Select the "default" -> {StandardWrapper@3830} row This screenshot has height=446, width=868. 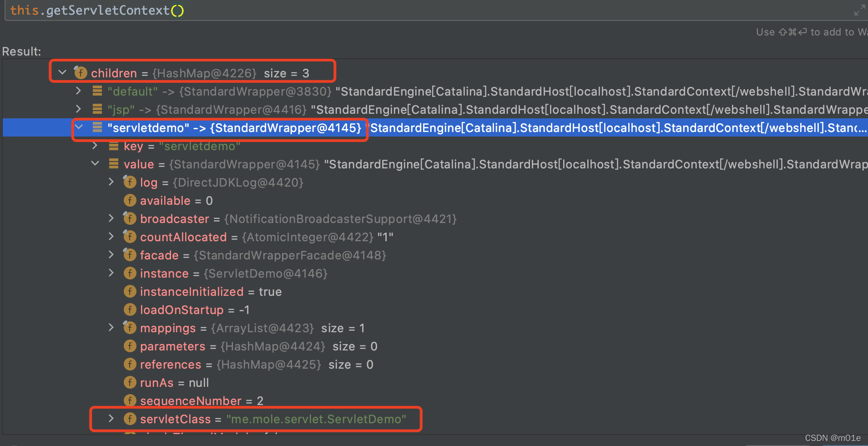point(435,91)
